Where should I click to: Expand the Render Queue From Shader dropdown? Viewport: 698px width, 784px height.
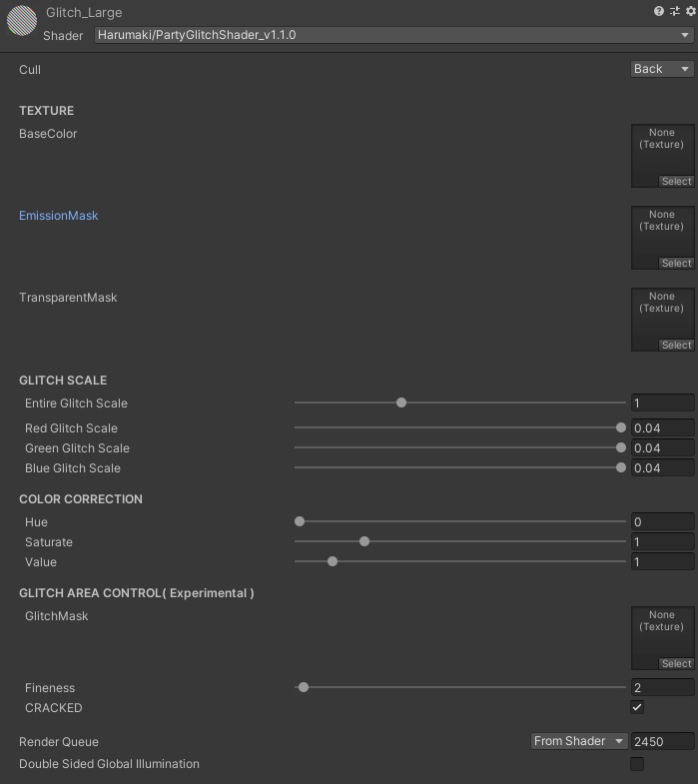578,741
